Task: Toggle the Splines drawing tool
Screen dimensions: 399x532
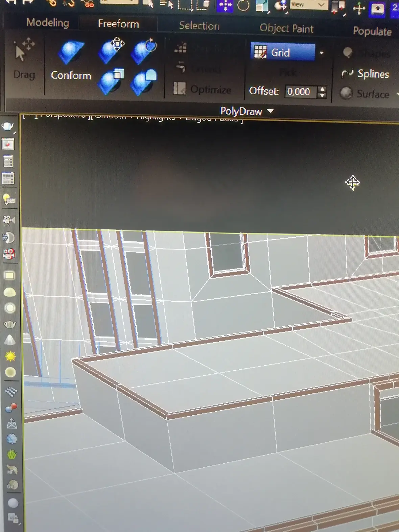Action: click(x=365, y=74)
